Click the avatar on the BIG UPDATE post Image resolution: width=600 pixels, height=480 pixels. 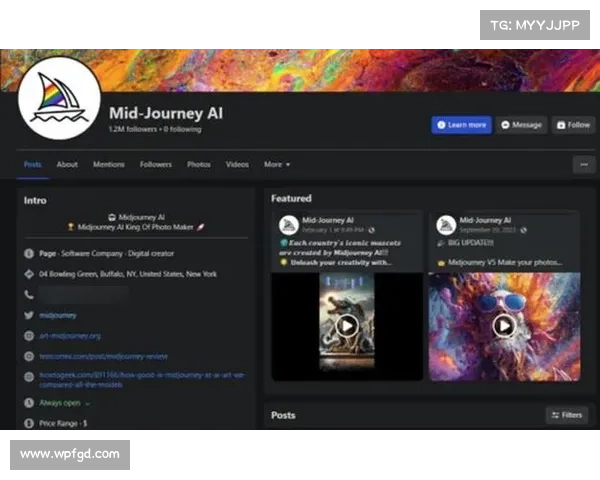click(x=446, y=226)
